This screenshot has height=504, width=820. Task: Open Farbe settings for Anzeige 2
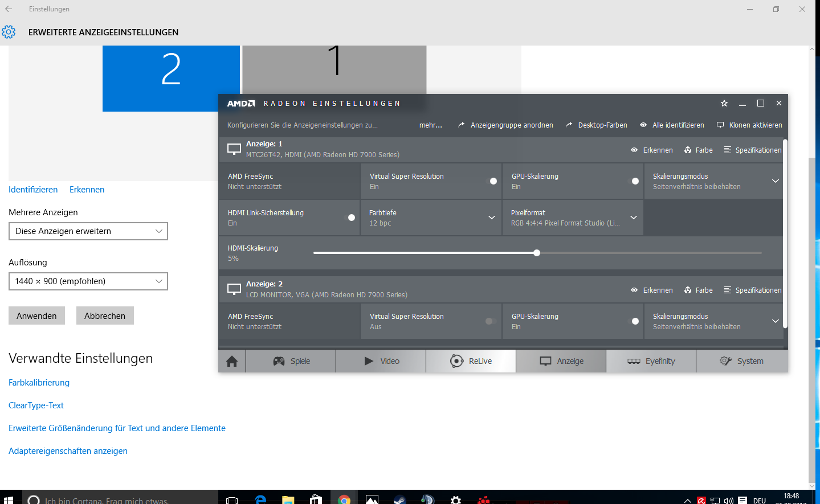pyautogui.click(x=699, y=290)
